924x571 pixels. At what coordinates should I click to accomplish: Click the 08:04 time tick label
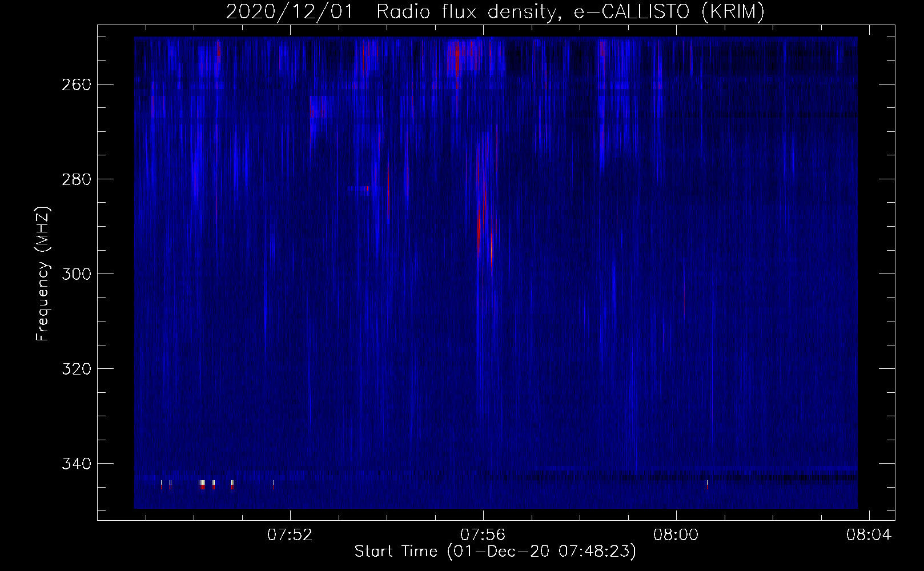[x=869, y=535]
